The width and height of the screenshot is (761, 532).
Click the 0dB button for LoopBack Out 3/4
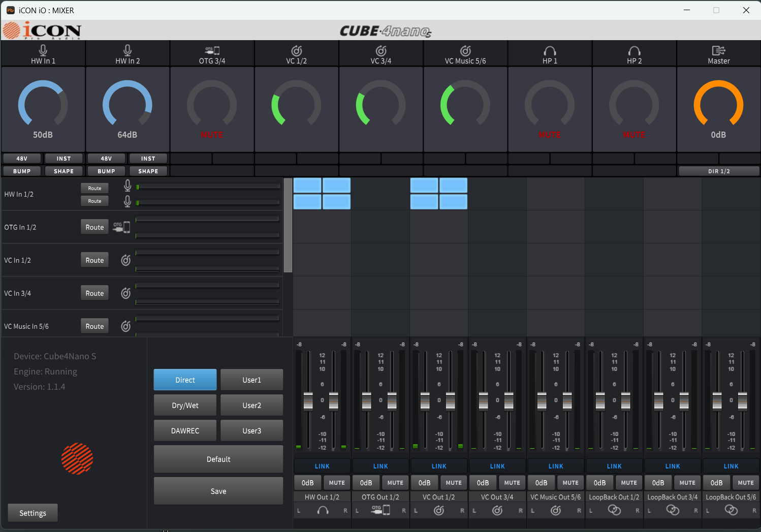(x=658, y=483)
